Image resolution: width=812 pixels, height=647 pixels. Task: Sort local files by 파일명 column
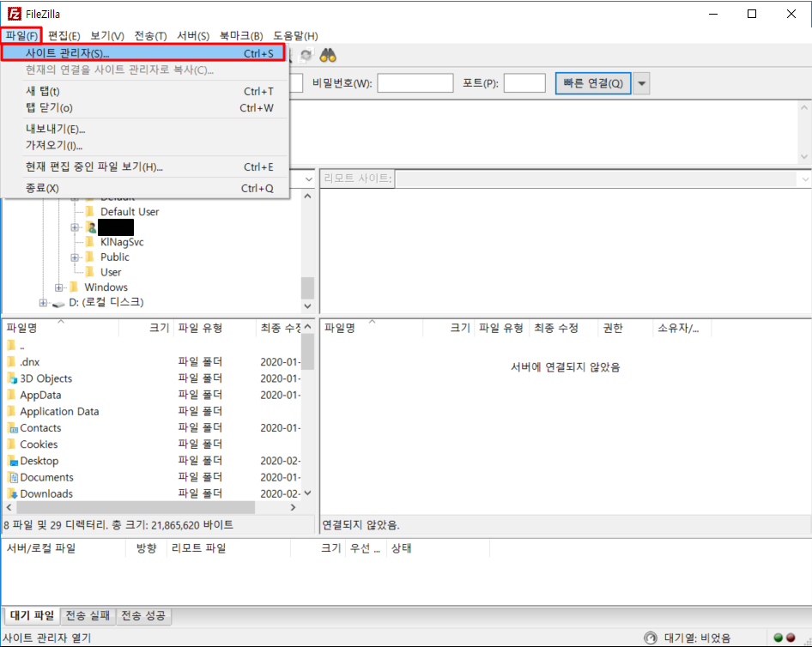click(61, 328)
